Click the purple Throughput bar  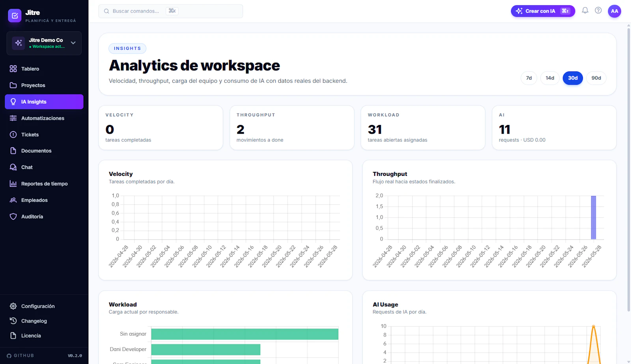pyautogui.click(x=594, y=217)
